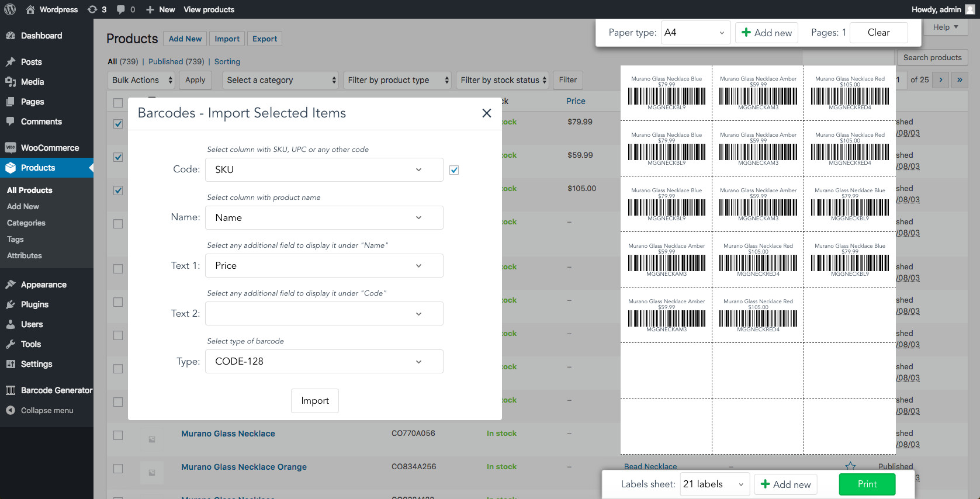
Task: Click the star icon on Bead Necklace row
Action: [x=850, y=466]
